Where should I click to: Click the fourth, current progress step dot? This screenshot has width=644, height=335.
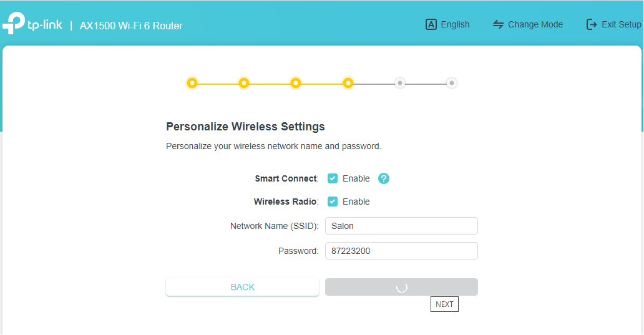click(x=348, y=83)
